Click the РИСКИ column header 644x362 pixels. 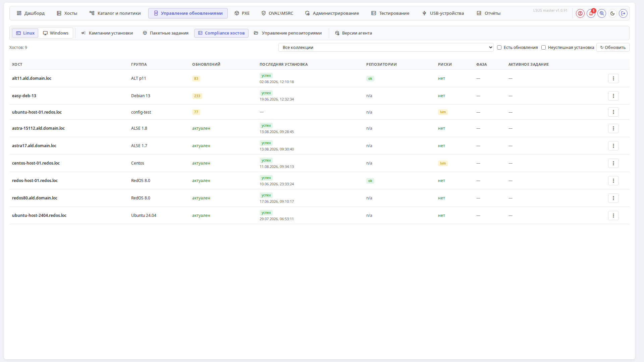tap(445, 64)
